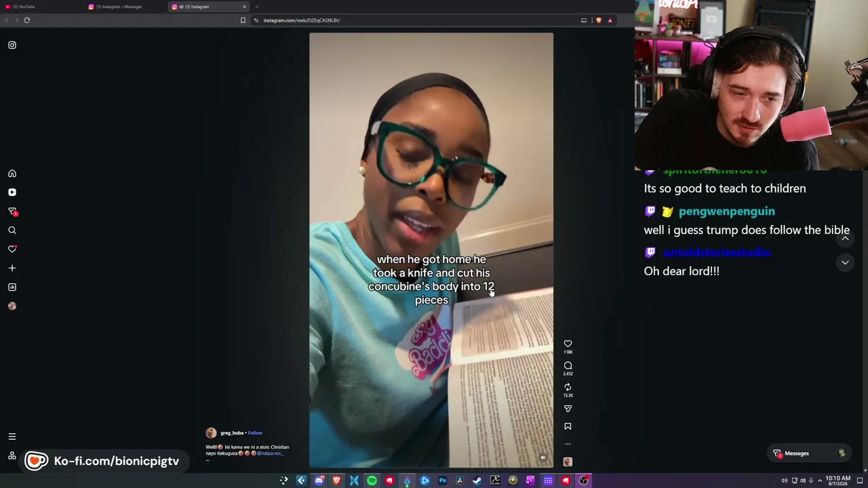
Task: Open greg_buba's avatar picture
Action: pos(211,433)
